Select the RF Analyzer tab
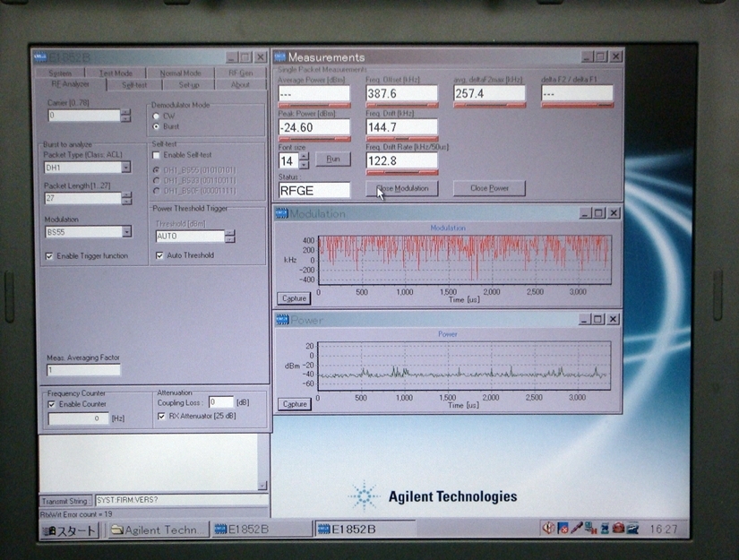 click(70, 84)
